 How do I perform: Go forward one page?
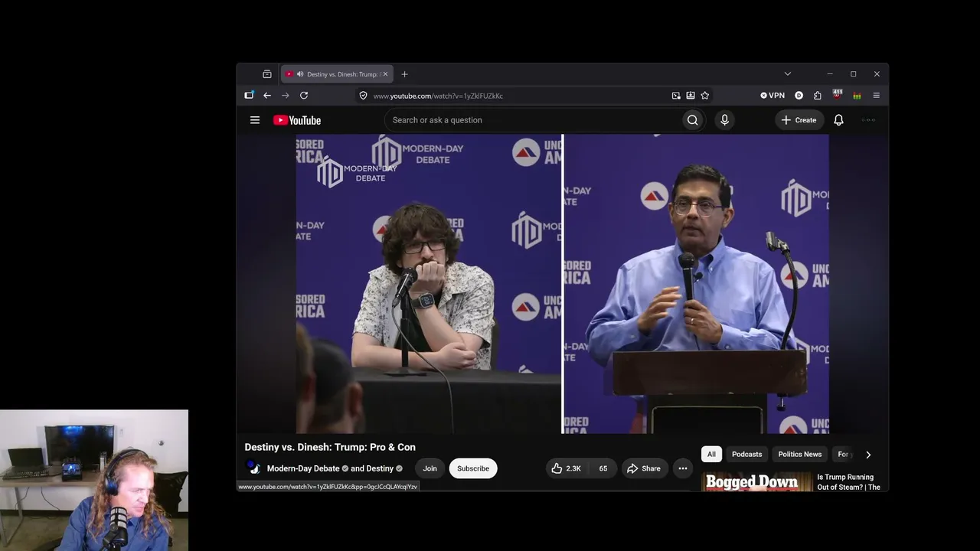pos(286,96)
